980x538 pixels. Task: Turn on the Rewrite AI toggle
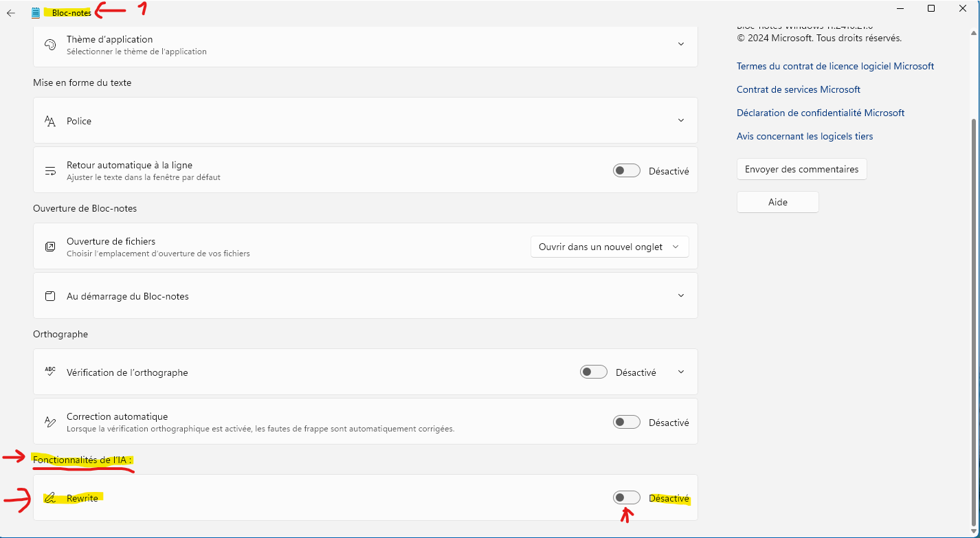[627, 498]
